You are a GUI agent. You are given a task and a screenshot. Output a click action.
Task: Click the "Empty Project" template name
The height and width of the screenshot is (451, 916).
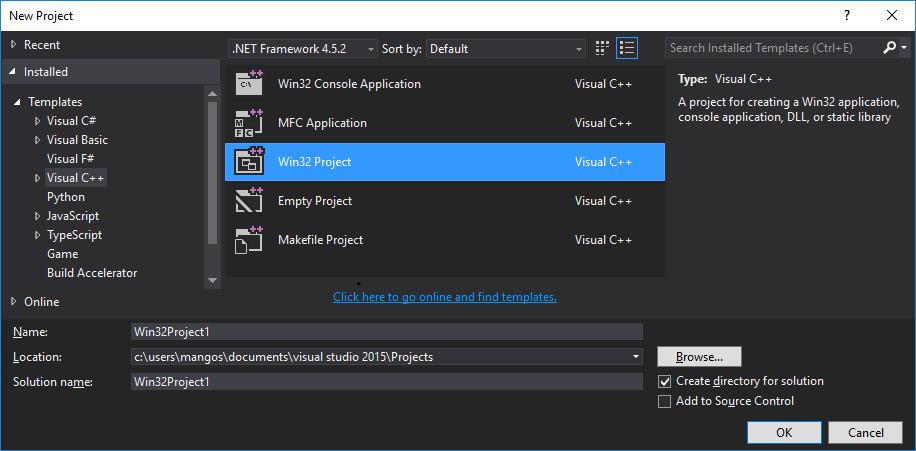(x=315, y=200)
